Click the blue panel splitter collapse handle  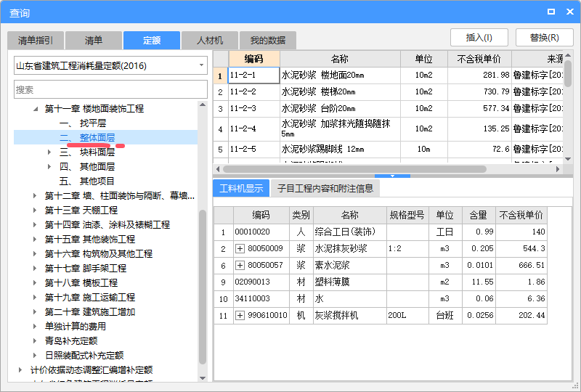[392, 176]
